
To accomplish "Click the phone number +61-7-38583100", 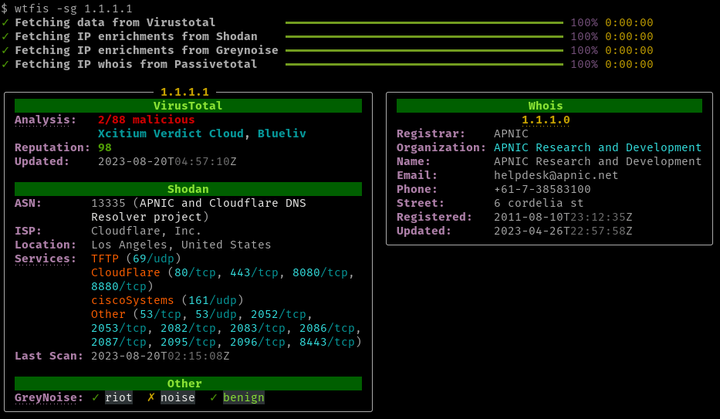I will [x=542, y=189].
